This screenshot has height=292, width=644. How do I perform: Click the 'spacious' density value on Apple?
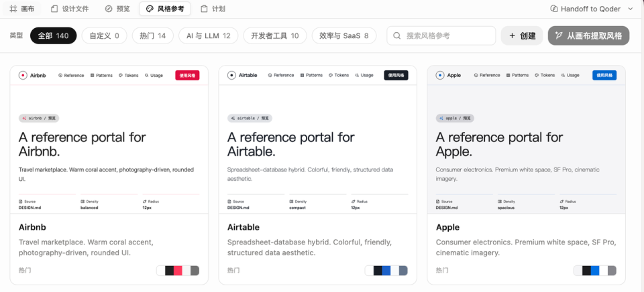pyautogui.click(x=506, y=208)
